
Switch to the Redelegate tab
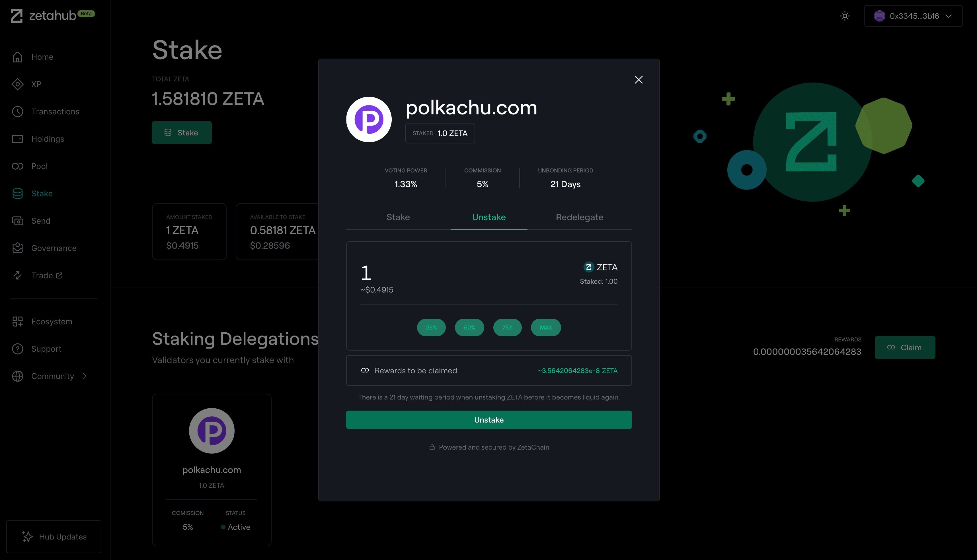pyautogui.click(x=579, y=217)
